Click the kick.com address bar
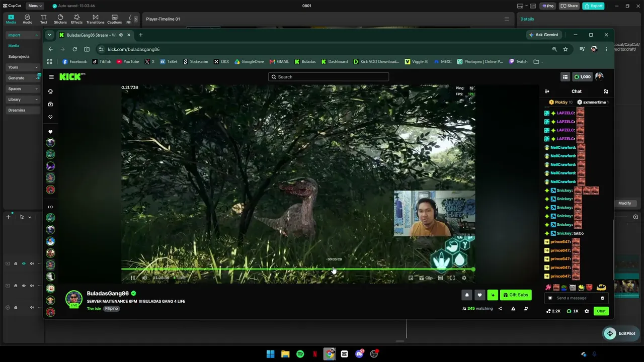This screenshot has height=362, width=644. (322, 49)
